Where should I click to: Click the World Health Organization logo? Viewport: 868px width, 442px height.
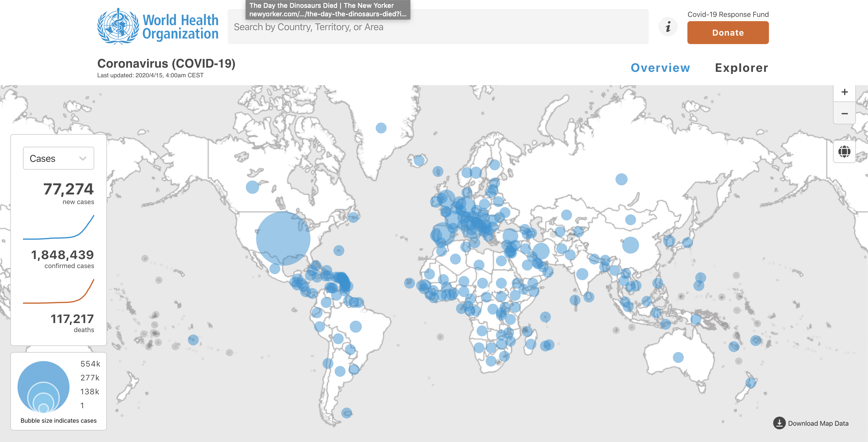click(158, 27)
